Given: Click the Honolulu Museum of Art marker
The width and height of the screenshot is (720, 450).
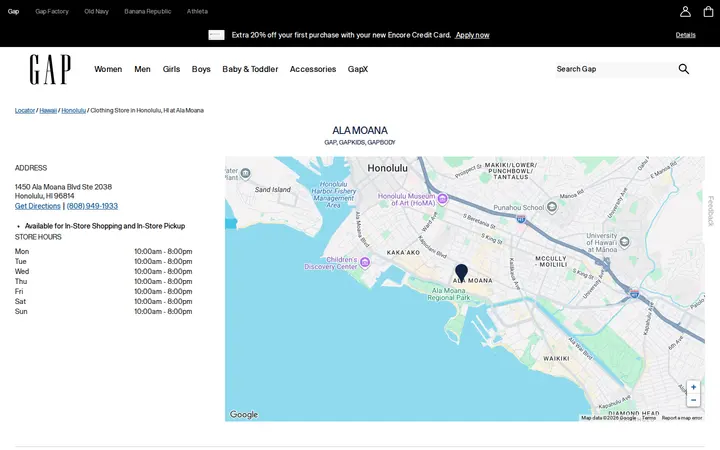Looking at the screenshot, I should coord(443,199).
